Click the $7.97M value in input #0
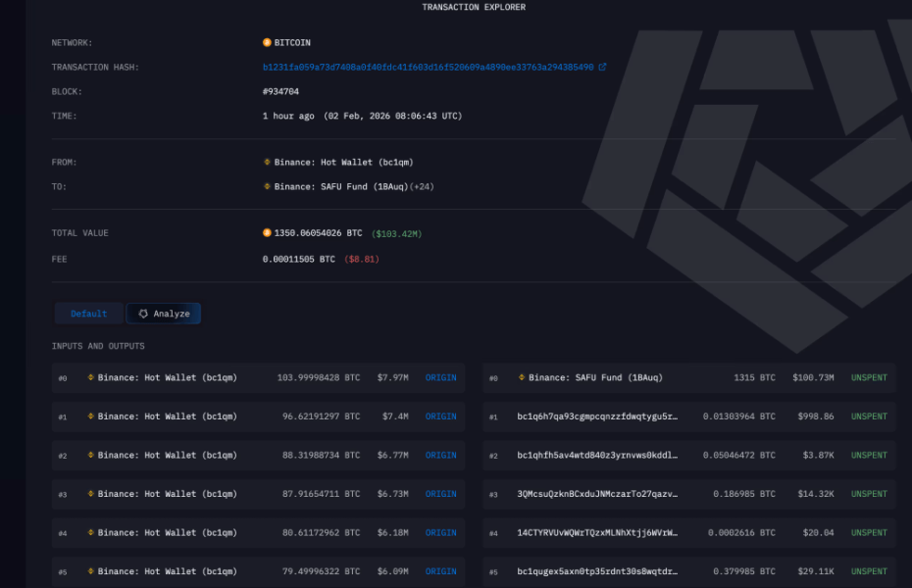 (x=392, y=377)
